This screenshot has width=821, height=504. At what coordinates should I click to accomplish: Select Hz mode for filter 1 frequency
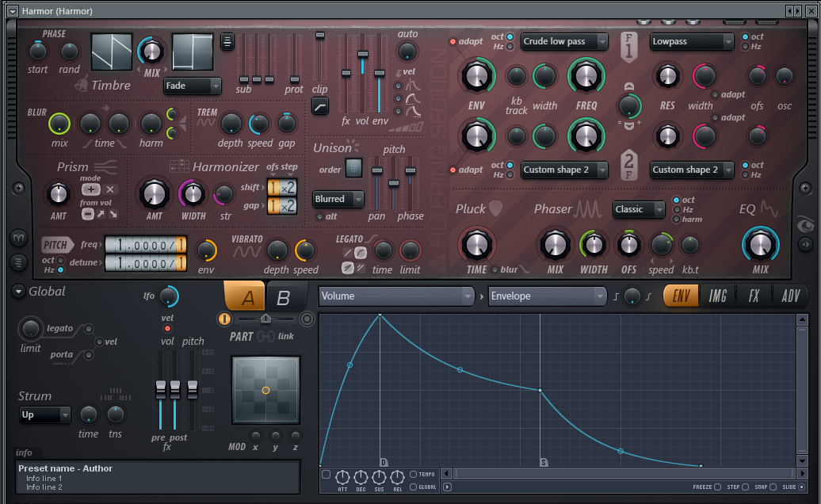(x=510, y=46)
